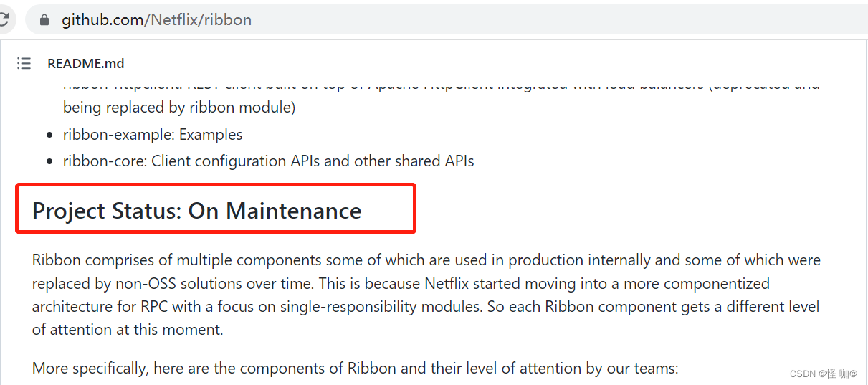
Task: Click 'github.com' in the address bar
Action: (102, 20)
